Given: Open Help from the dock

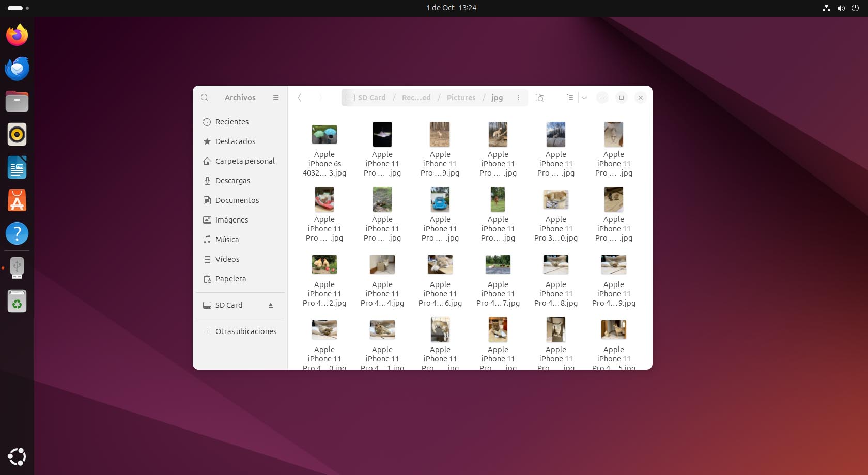Looking at the screenshot, I should (17, 233).
